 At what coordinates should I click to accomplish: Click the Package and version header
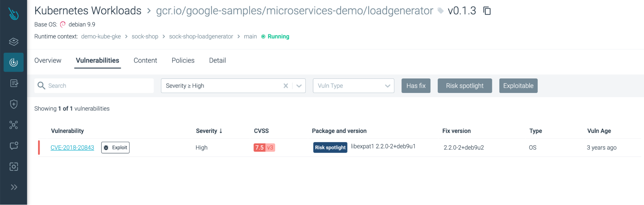(339, 131)
